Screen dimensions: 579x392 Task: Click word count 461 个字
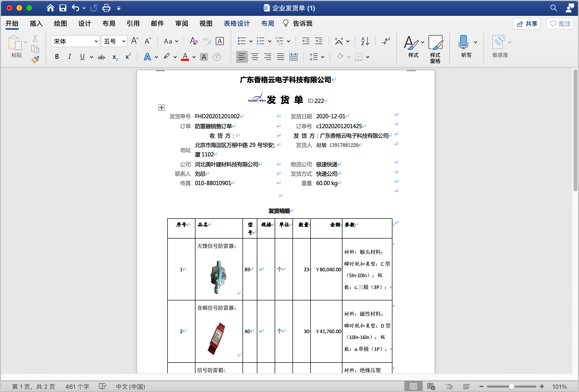(77, 387)
